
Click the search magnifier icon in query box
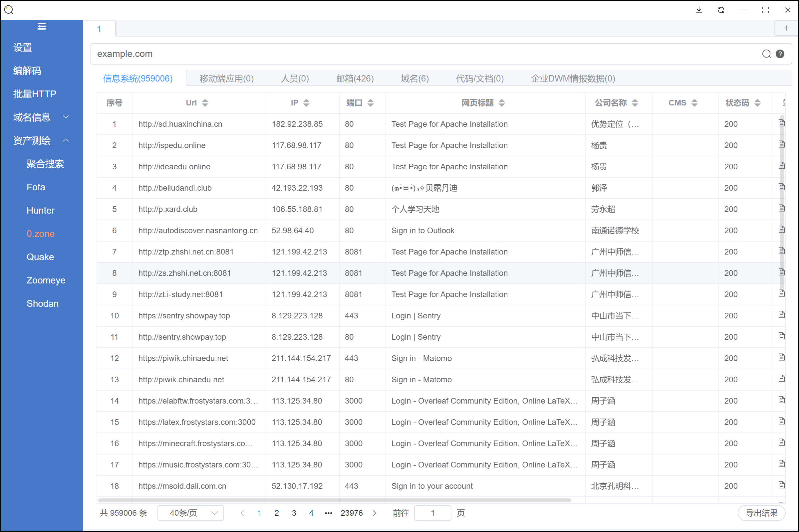pyautogui.click(x=766, y=54)
